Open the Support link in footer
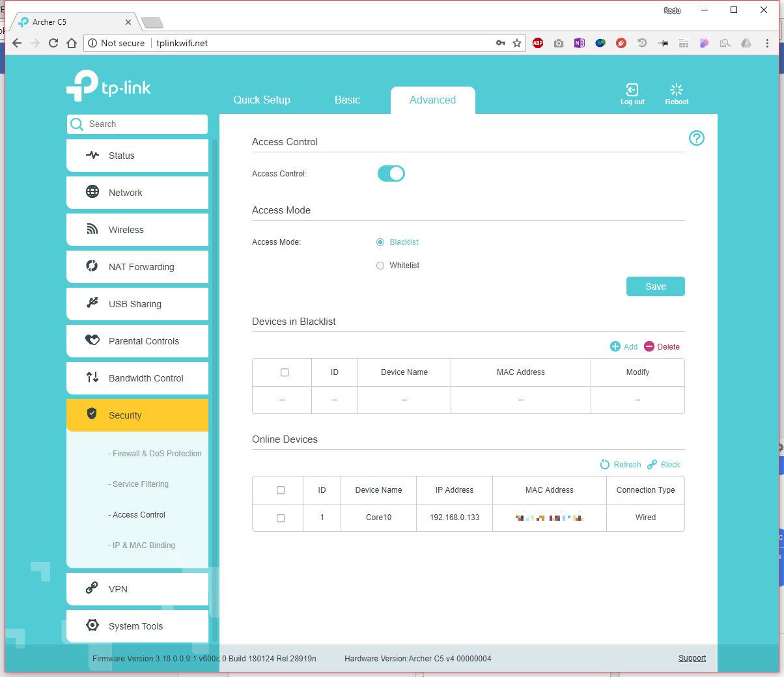This screenshot has height=677, width=784. 692,658
